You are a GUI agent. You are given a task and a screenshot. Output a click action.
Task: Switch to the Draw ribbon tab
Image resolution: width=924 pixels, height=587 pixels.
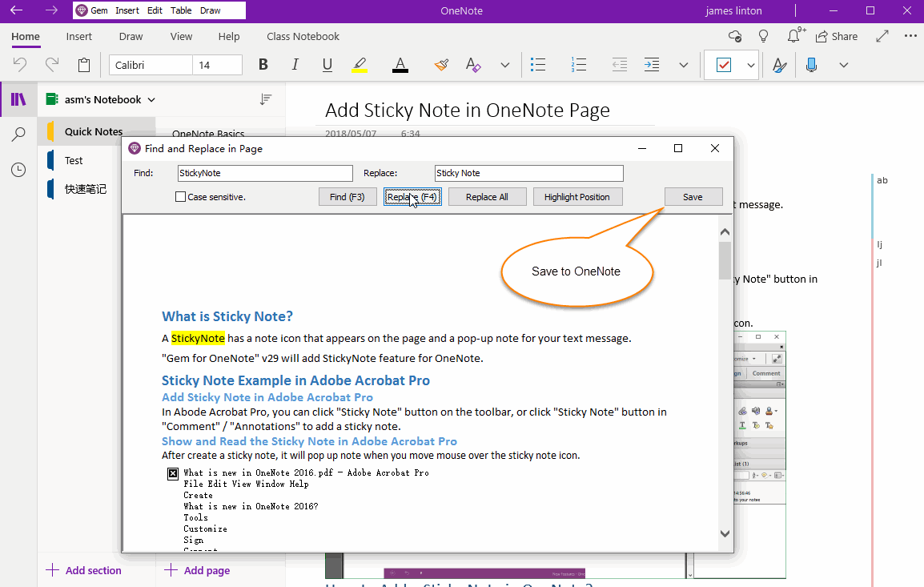(131, 37)
